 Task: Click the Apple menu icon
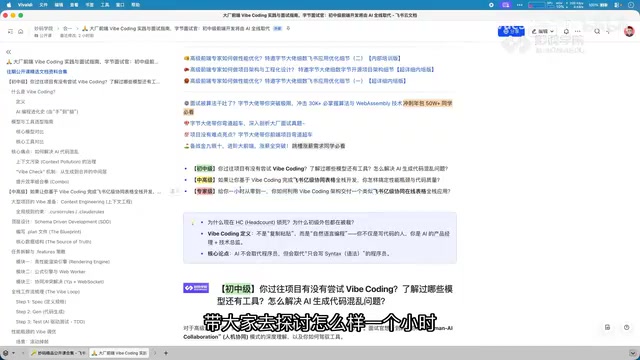pyautogui.click(x=9, y=5)
